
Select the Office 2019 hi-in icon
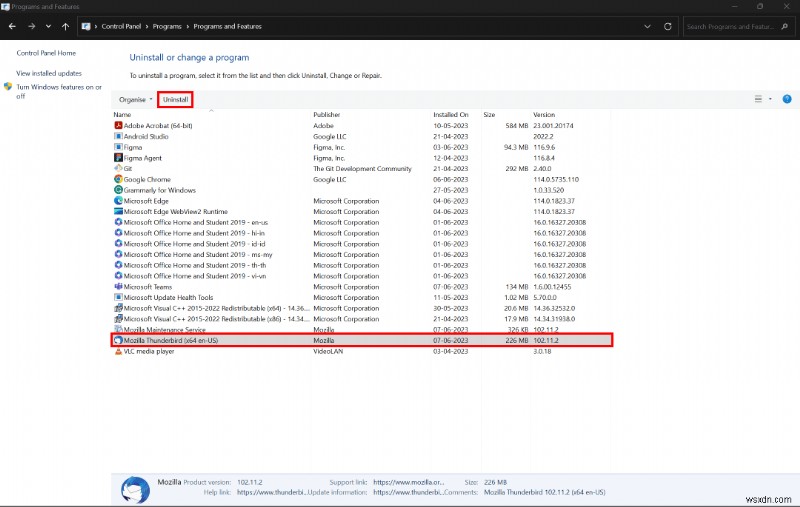[118, 233]
